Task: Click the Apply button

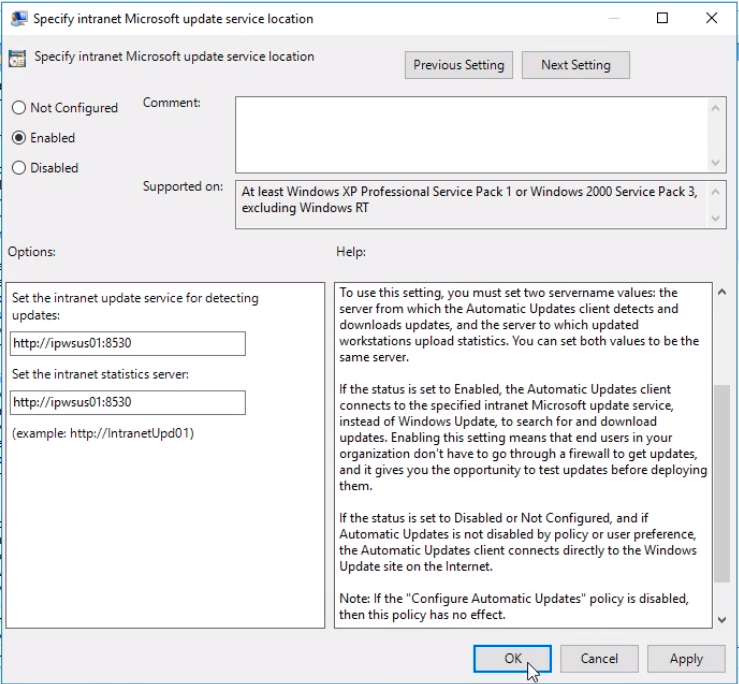Action: (686, 659)
